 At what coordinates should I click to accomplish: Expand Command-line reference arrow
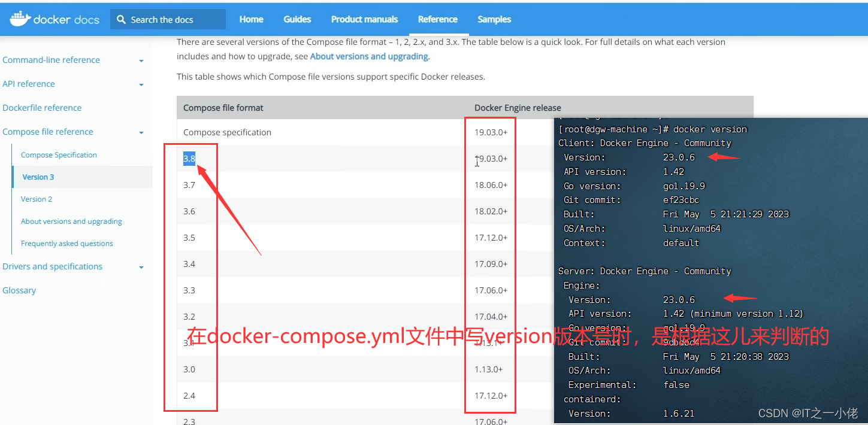tap(141, 61)
